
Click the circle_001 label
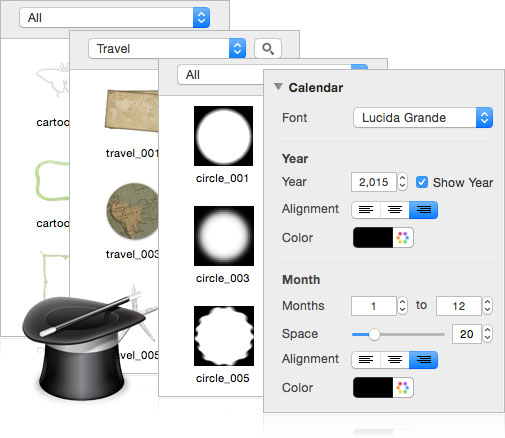pyautogui.click(x=222, y=178)
